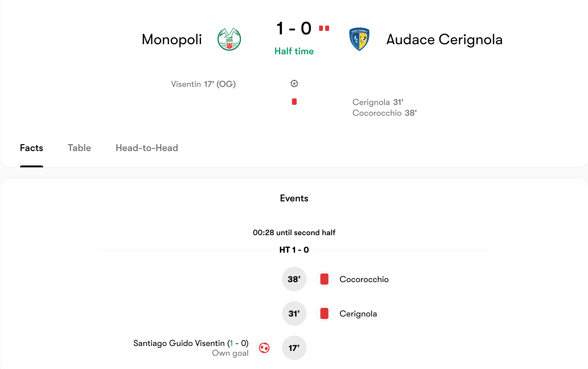Image resolution: width=588 pixels, height=369 pixels.
Task: Open the Head-to-Head tab
Action: pos(147,148)
